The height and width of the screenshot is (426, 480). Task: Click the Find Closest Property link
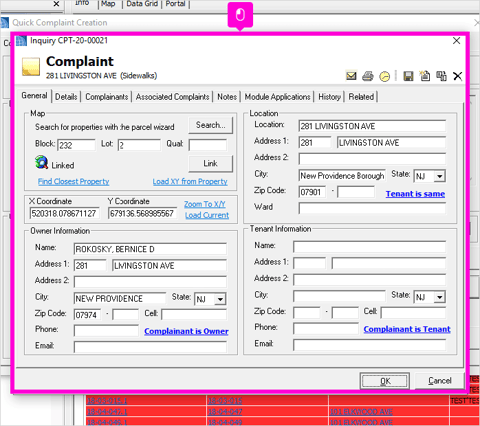tap(73, 181)
